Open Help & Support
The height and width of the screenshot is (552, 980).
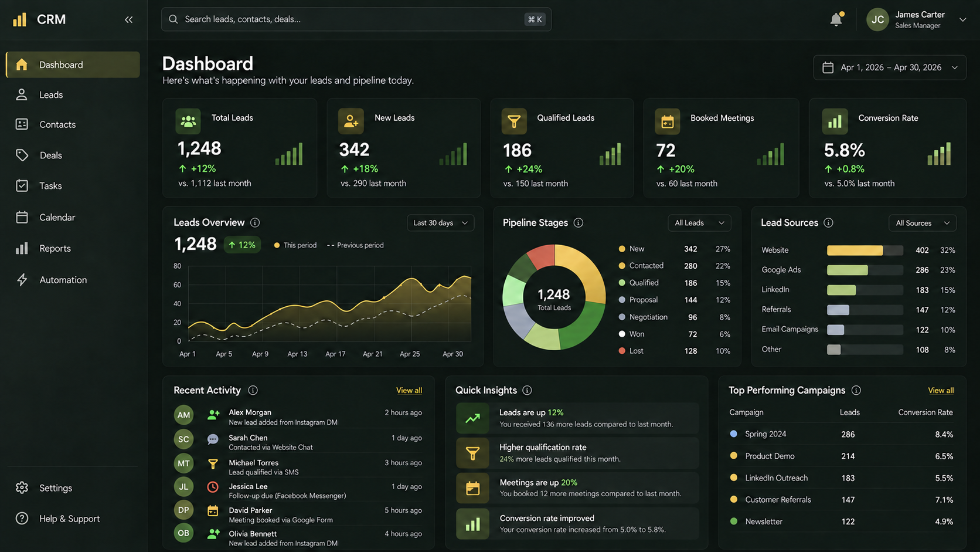(x=73, y=519)
